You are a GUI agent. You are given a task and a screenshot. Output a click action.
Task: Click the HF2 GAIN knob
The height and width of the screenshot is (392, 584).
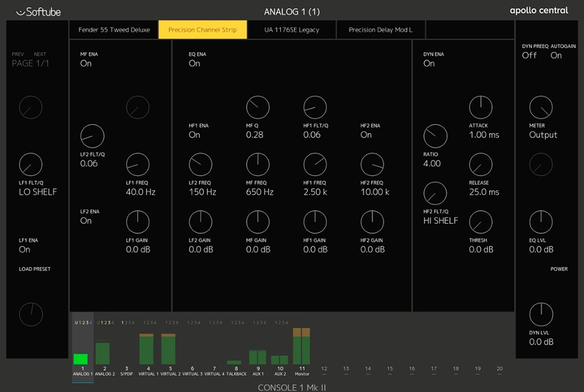[x=372, y=222]
